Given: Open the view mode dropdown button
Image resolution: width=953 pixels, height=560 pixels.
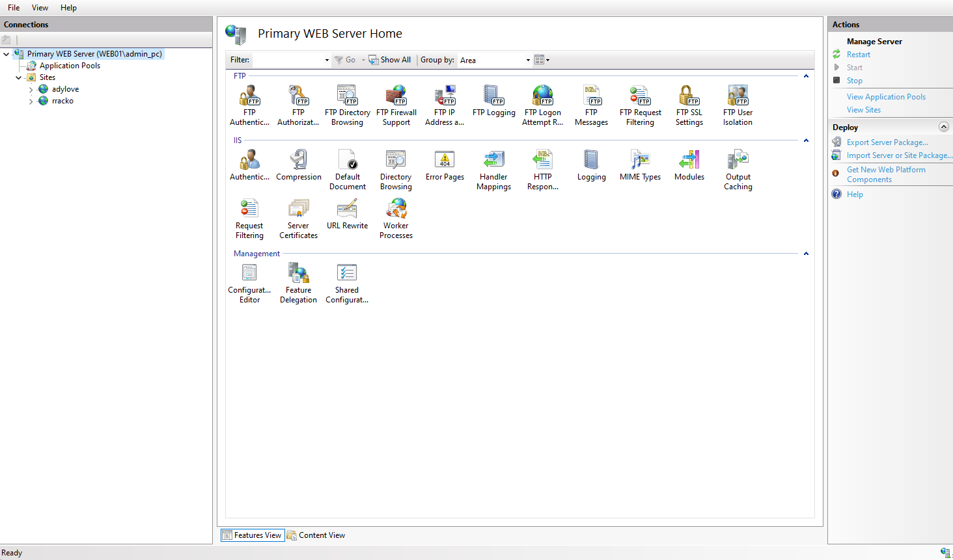Looking at the screenshot, I should tap(542, 60).
